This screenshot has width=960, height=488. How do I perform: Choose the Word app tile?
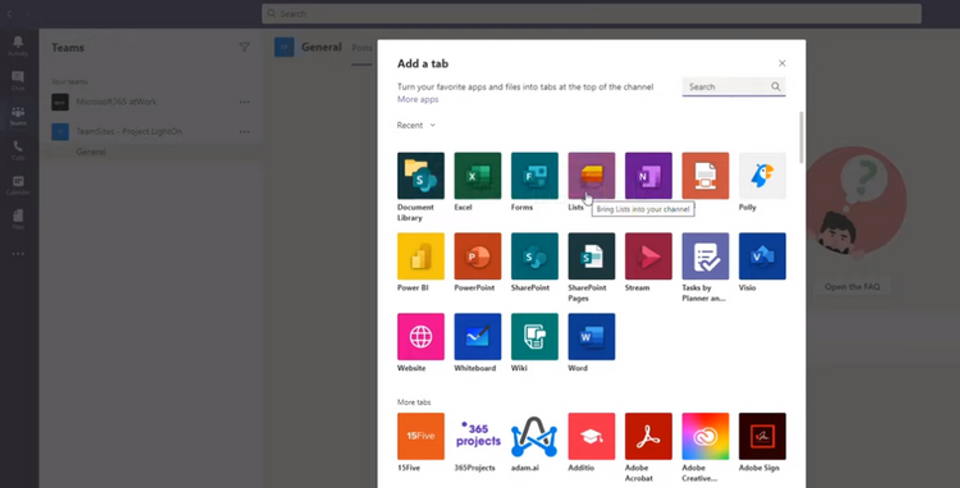point(591,337)
